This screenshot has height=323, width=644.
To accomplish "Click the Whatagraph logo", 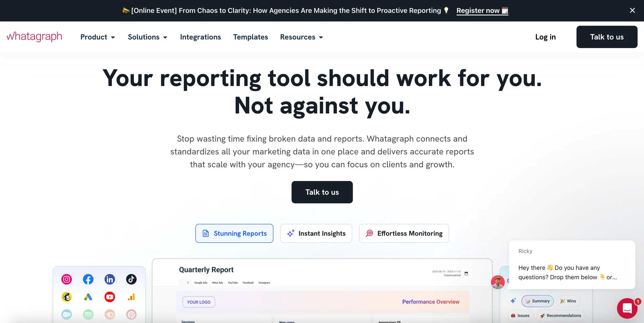I will tap(34, 37).
